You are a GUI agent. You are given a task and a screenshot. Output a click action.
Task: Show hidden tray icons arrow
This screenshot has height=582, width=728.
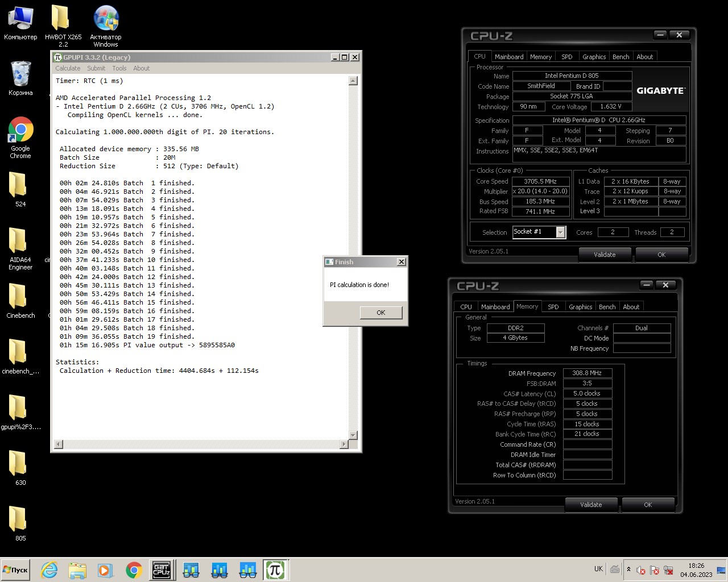(628, 569)
